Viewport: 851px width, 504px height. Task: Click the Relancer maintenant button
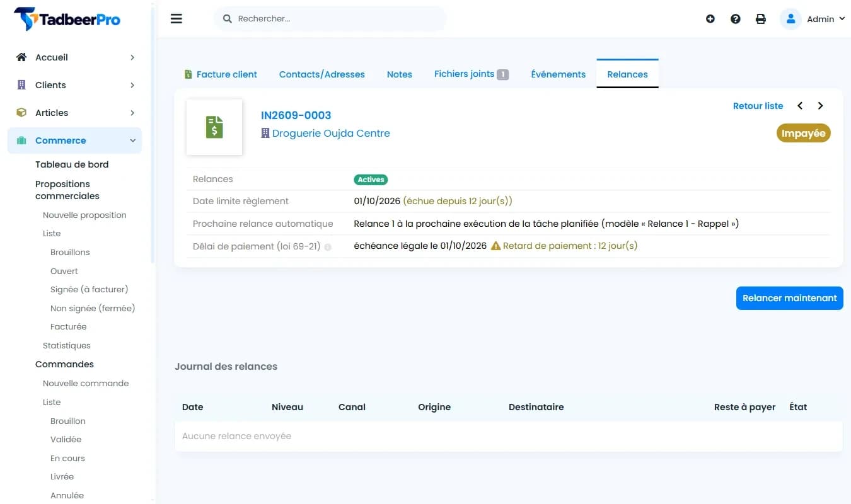click(x=790, y=298)
